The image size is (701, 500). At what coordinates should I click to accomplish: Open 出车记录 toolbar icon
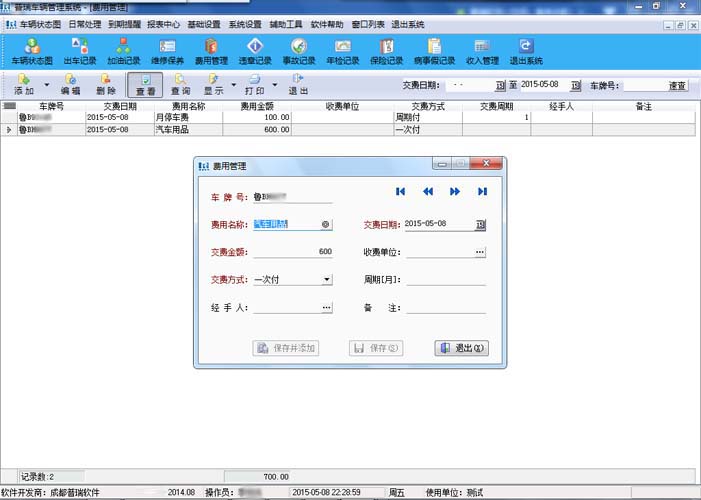coord(80,51)
